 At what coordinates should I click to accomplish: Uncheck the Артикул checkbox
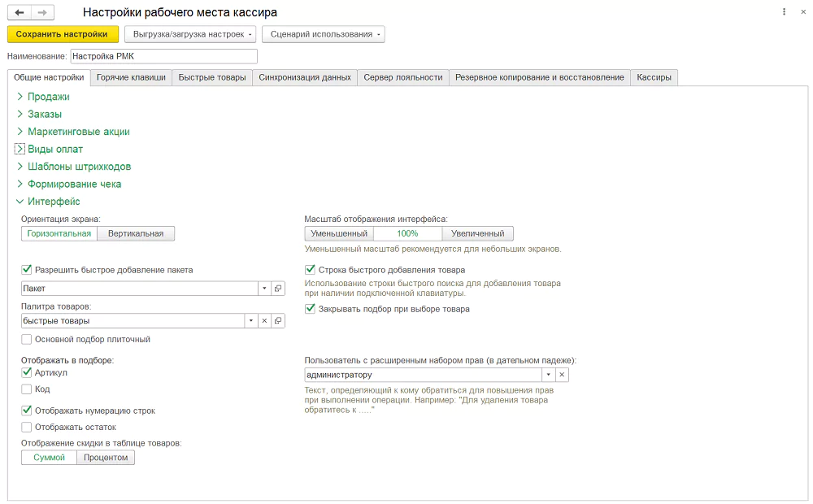27,372
